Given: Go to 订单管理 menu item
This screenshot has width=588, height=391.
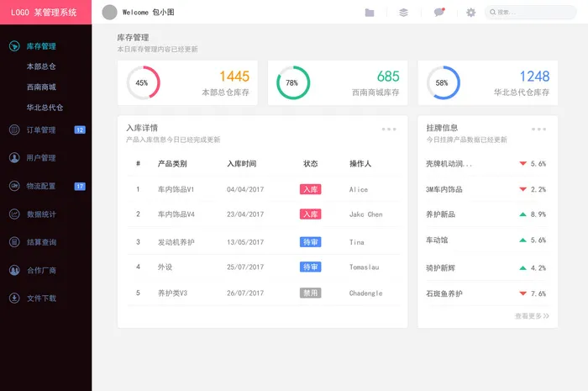Looking at the screenshot, I should [x=41, y=129].
